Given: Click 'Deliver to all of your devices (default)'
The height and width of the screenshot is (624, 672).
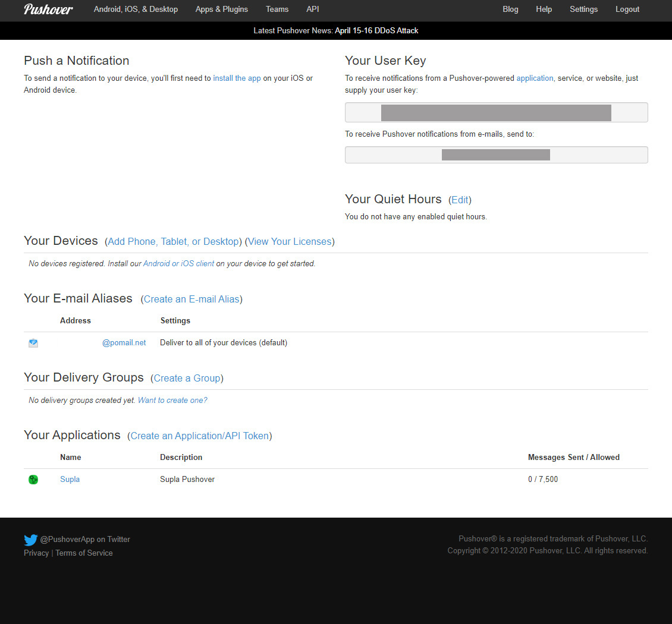Looking at the screenshot, I should [224, 343].
